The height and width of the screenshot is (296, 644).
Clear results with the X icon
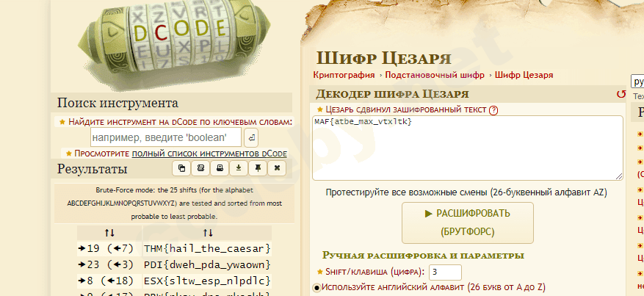pos(278,168)
